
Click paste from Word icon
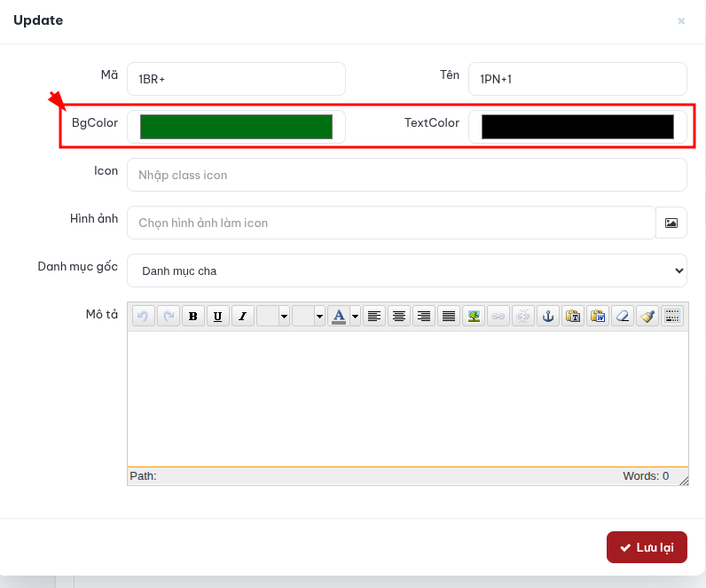(598, 316)
